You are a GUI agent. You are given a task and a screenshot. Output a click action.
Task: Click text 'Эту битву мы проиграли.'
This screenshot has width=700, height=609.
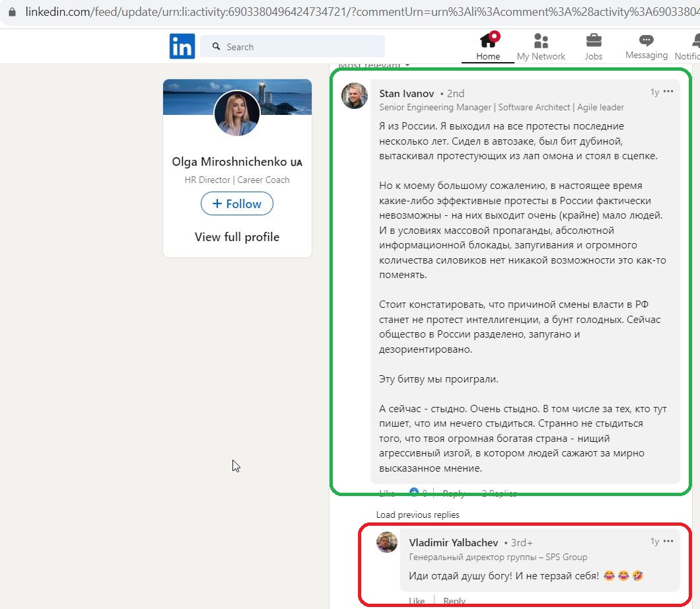click(438, 379)
